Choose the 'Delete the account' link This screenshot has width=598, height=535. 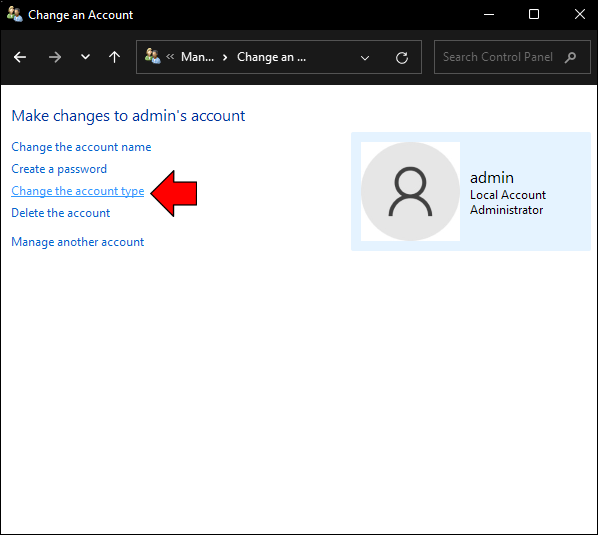(x=61, y=213)
